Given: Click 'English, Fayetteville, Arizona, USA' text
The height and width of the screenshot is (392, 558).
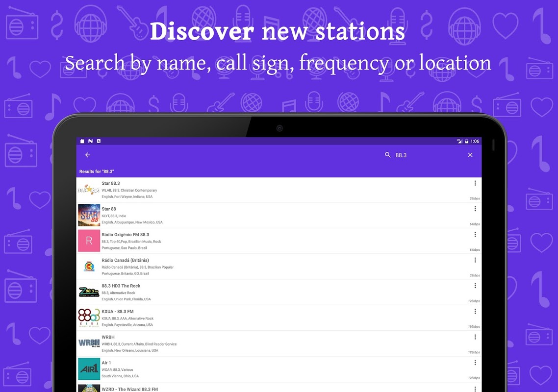Looking at the screenshot, I should tap(127, 325).
